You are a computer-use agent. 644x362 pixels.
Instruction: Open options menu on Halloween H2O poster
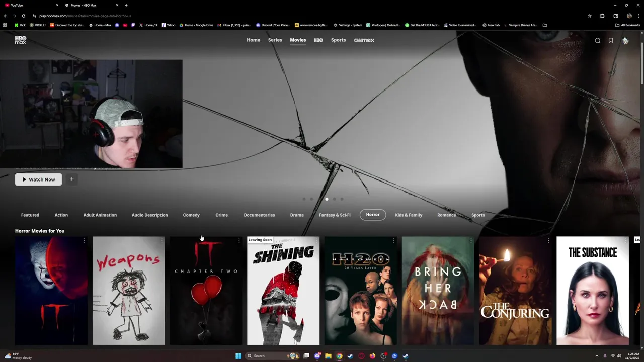coord(393,241)
